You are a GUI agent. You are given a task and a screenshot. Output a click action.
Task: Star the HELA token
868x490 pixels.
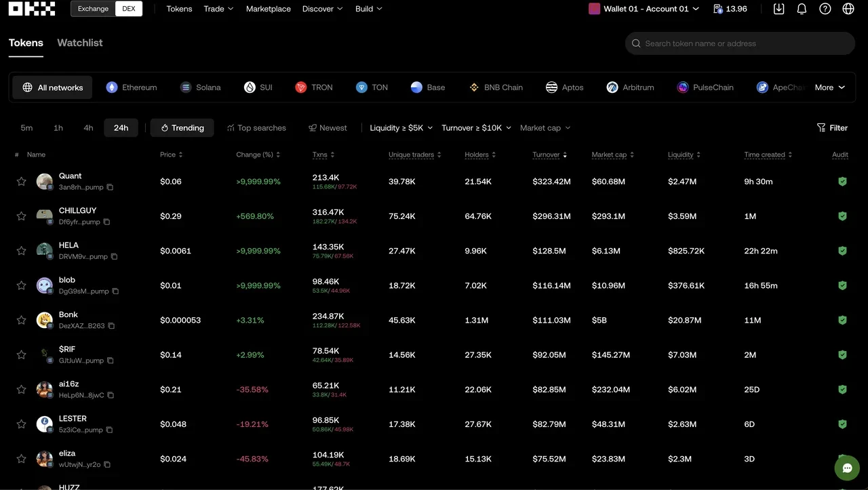click(x=21, y=251)
